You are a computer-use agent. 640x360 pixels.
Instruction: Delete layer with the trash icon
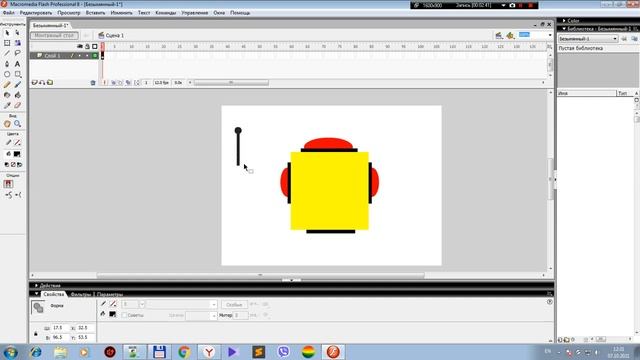coord(93,82)
